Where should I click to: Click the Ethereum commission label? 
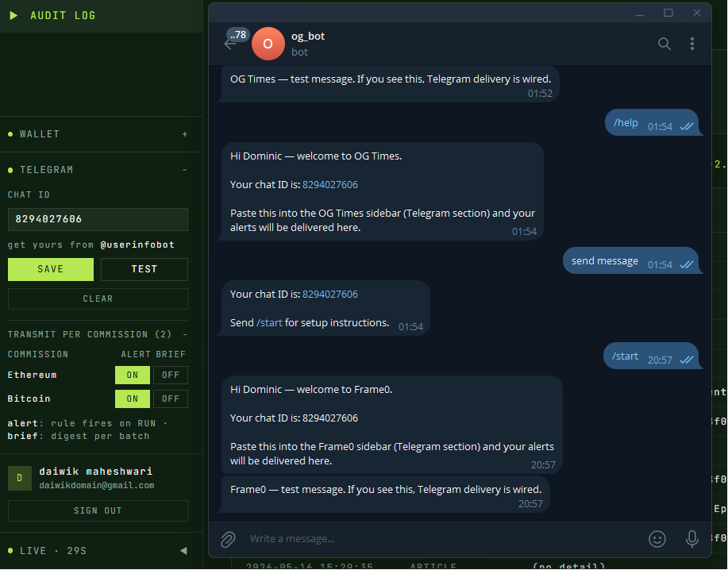[32, 375]
